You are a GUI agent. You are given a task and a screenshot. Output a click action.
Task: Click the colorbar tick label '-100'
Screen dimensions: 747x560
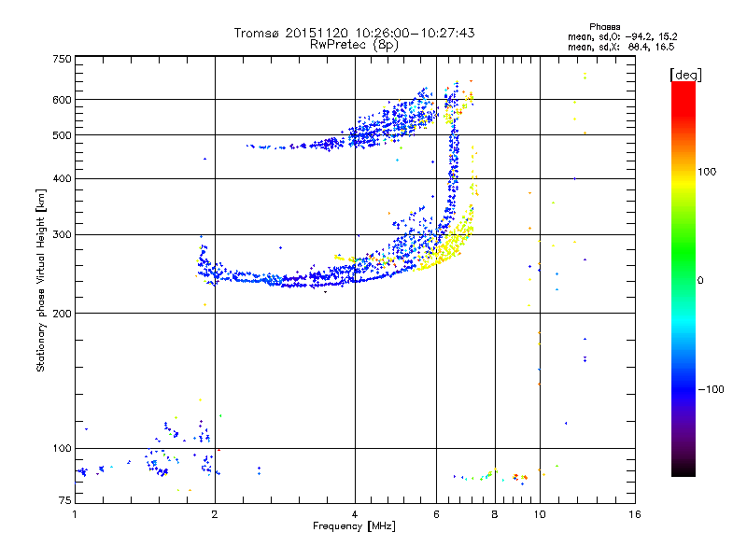711,389
